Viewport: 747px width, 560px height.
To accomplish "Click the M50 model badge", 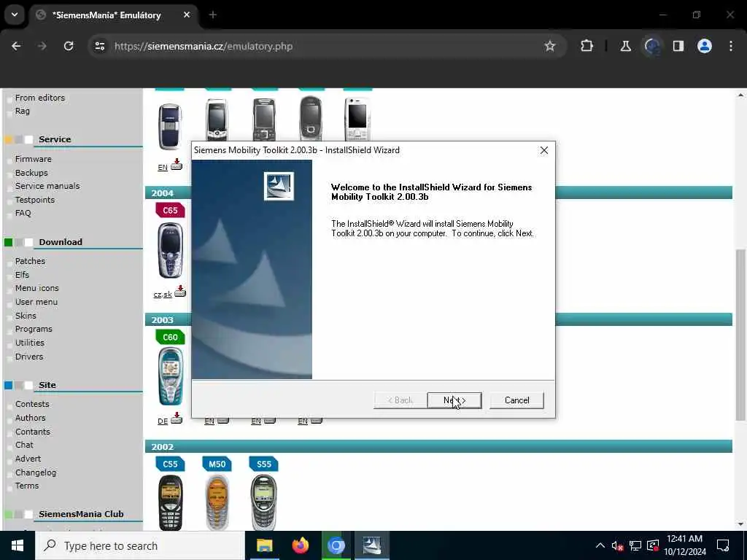I will tap(217, 464).
